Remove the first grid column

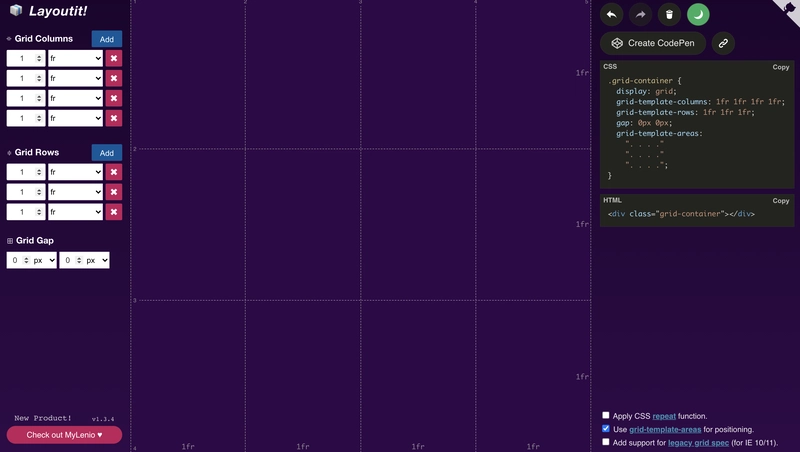114,58
